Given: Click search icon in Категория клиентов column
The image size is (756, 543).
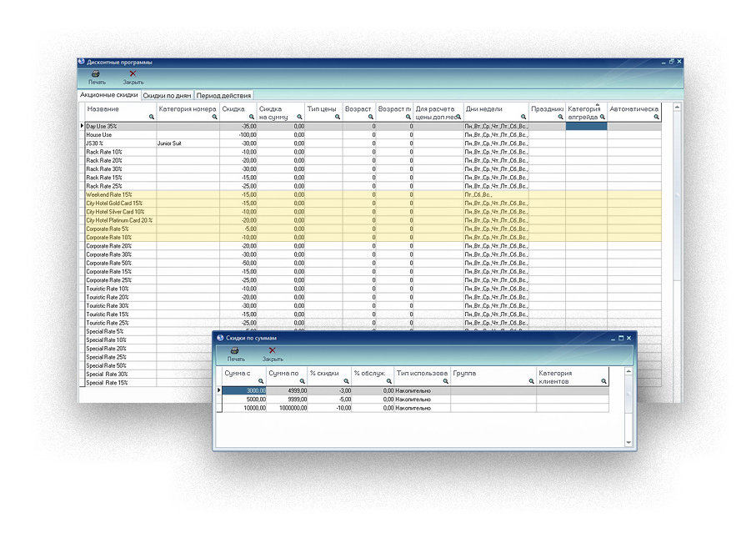Looking at the screenshot, I should [x=603, y=381].
